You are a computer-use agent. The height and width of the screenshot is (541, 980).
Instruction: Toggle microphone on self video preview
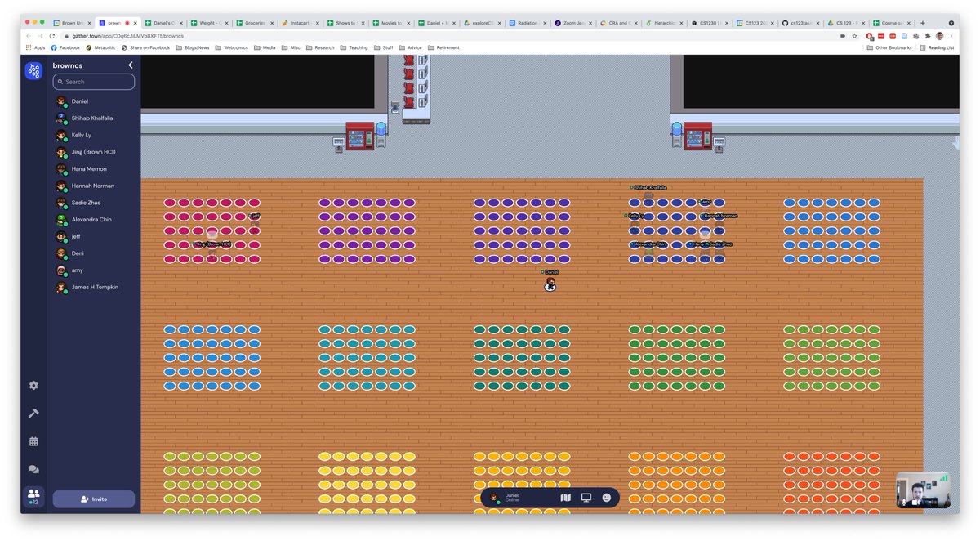[903, 502]
